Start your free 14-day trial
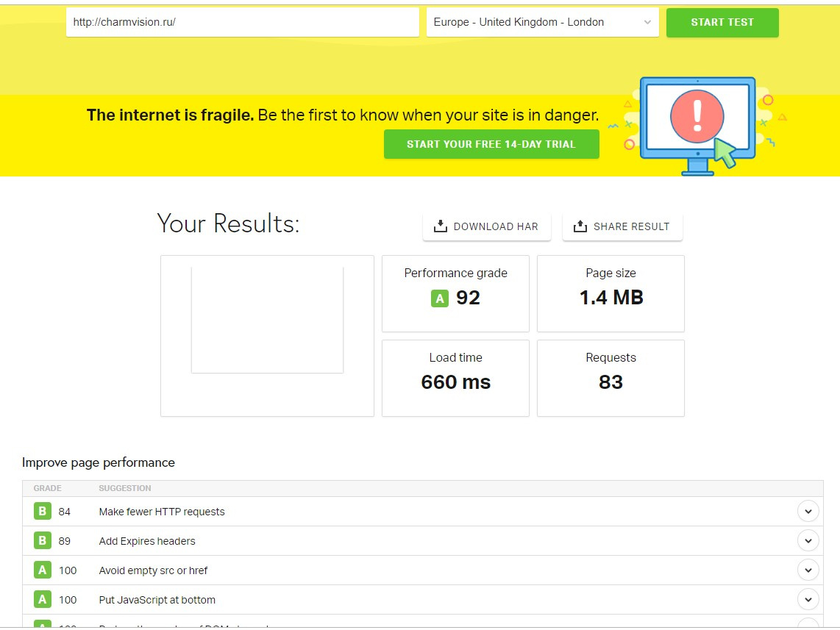This screenshot has height=630, width=840. [x=491, y=144]
